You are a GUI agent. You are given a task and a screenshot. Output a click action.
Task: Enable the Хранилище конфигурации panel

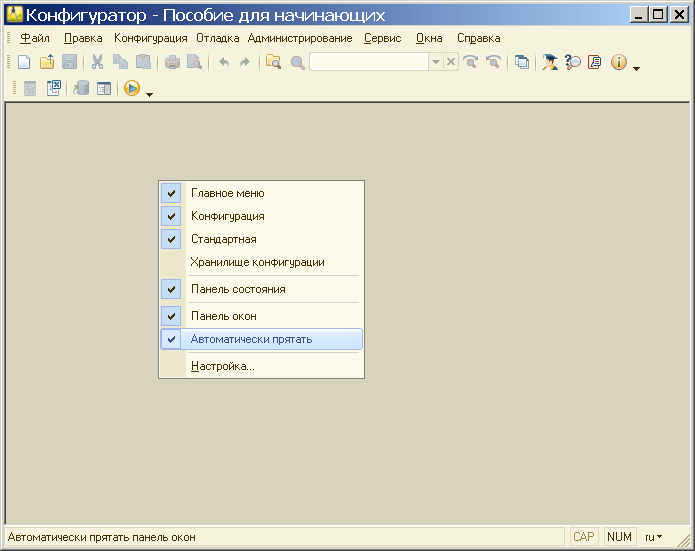click(257, 262)
